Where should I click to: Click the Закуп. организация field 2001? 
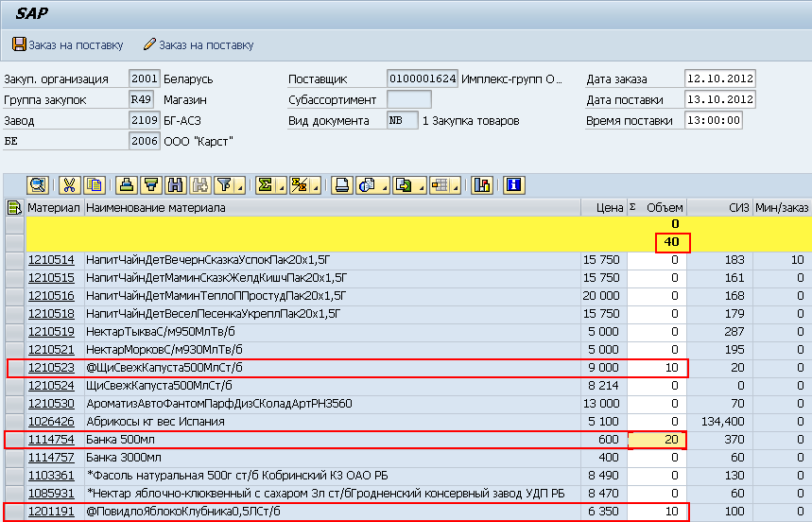click(144, 78)
